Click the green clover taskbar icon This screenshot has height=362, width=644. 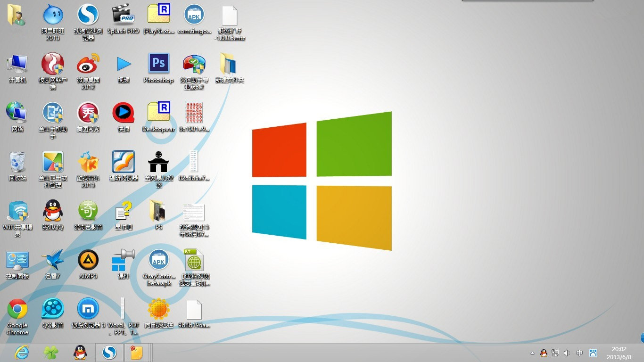pos(51,352)
